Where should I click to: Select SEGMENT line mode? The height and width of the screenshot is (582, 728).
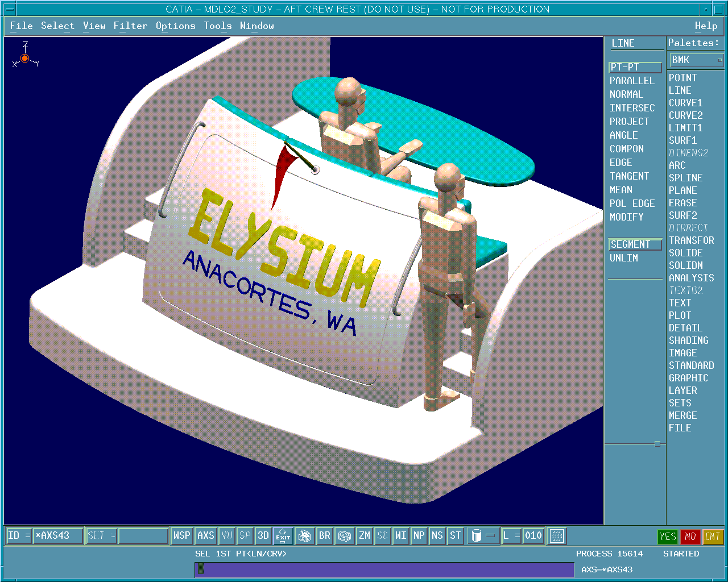pyautogui.click(x=635, y=244)
